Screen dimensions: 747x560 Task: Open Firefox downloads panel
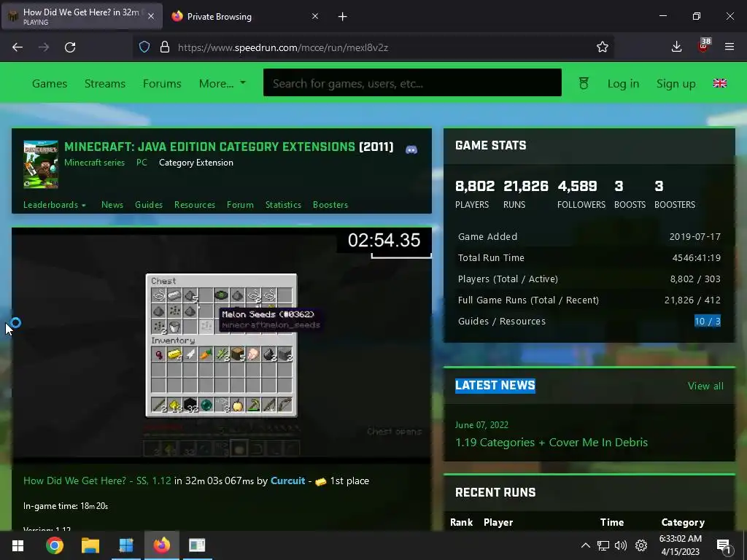676,47
